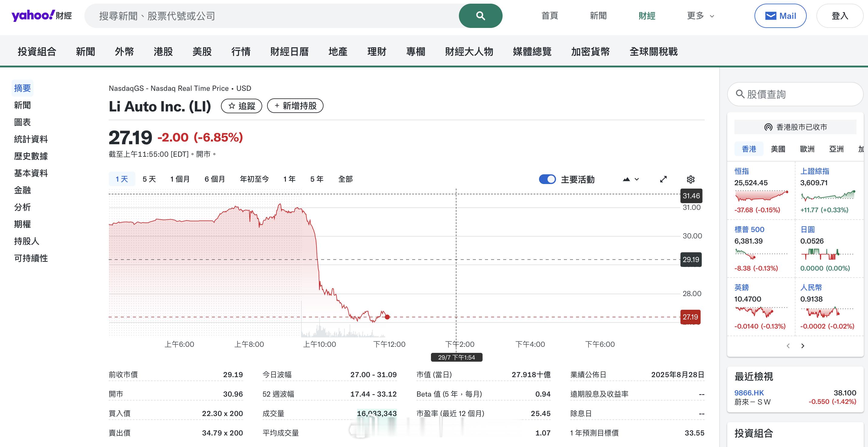Image resolution: width=868 pixels, height=447 pixels.
Task: Open the 摘要 sidebar section
Action: (22, 88)
